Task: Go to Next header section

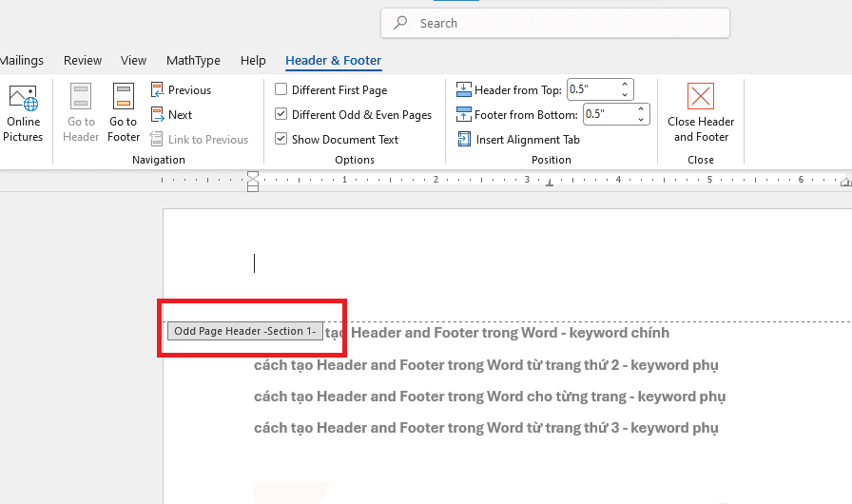Action: (172, 115)
